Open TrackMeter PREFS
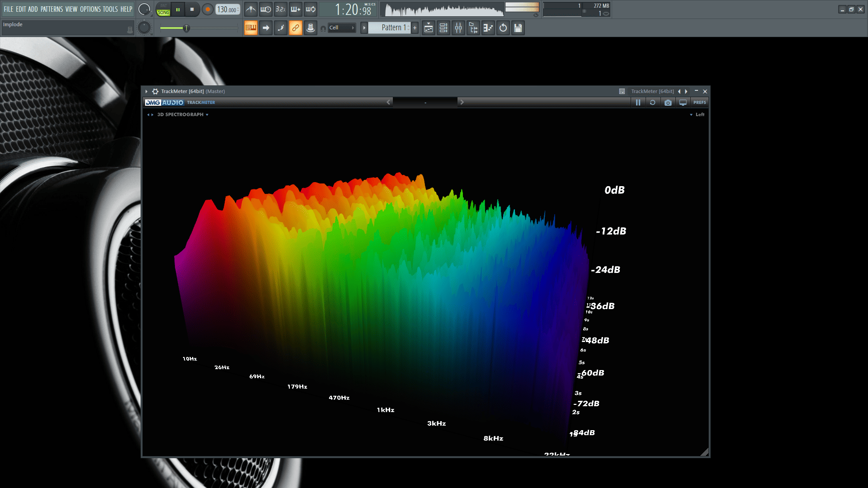Viewport: 868px width, 488px height. pos(699,103)
